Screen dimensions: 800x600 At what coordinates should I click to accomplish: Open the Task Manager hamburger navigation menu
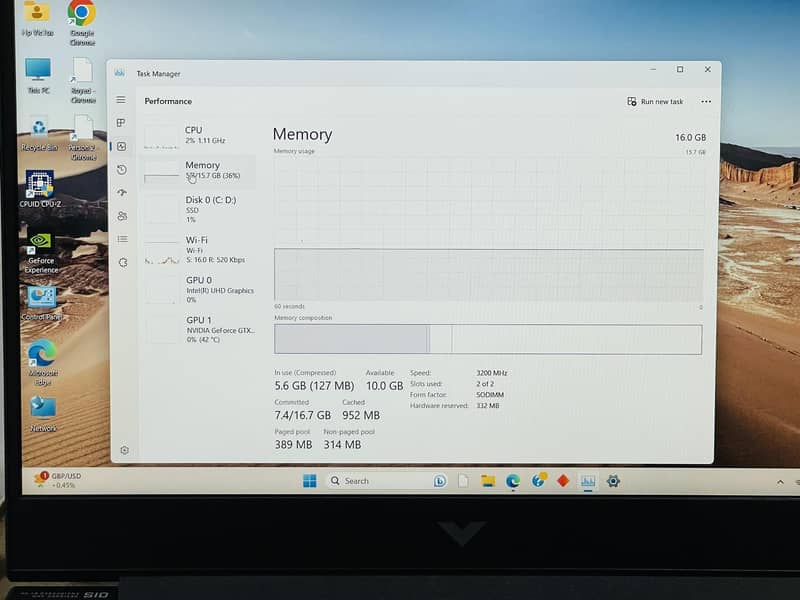(x=121, y=99)
